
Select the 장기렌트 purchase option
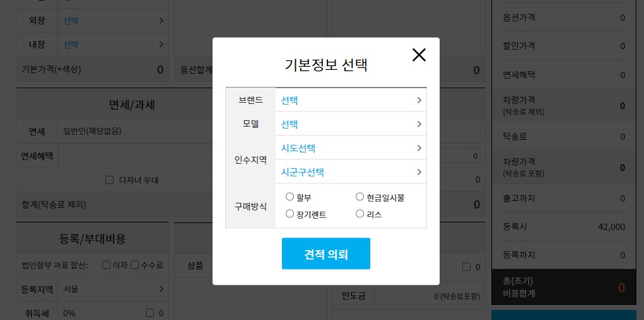[290, 214]
